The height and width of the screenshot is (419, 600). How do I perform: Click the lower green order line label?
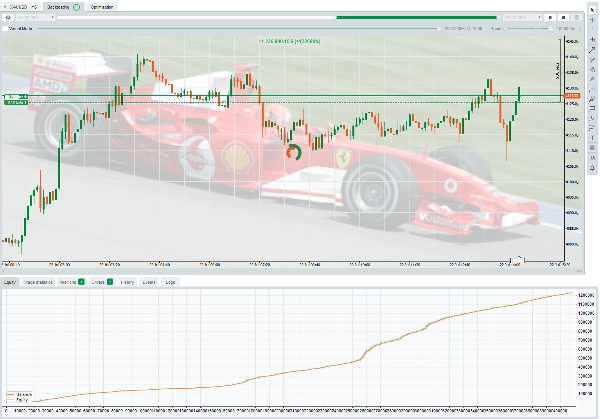pos(16,103)
